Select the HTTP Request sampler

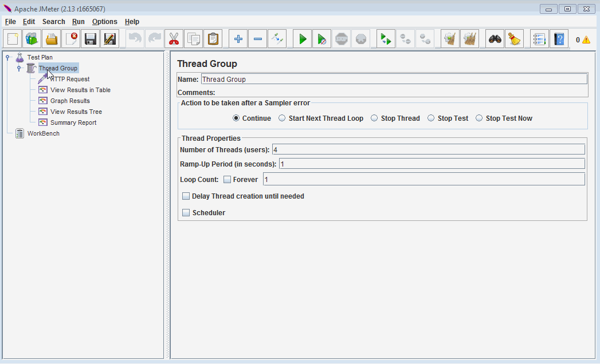(x=70, y=79)
